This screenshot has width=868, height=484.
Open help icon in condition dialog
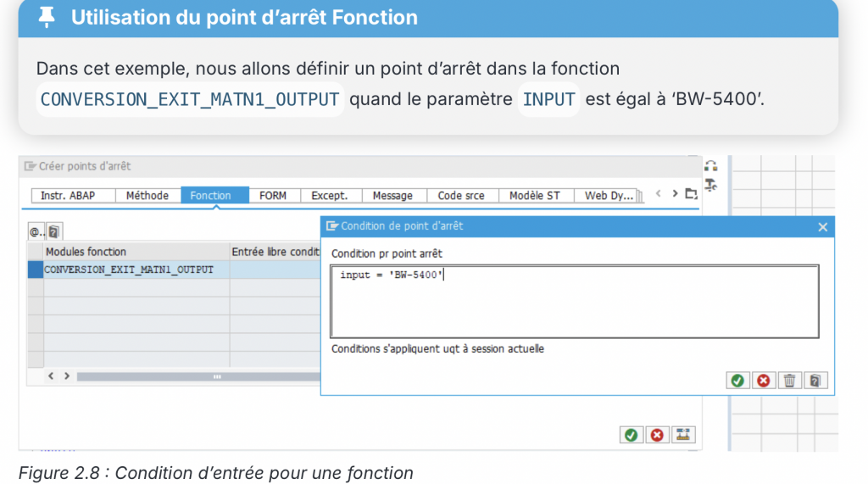pos(815,381)
